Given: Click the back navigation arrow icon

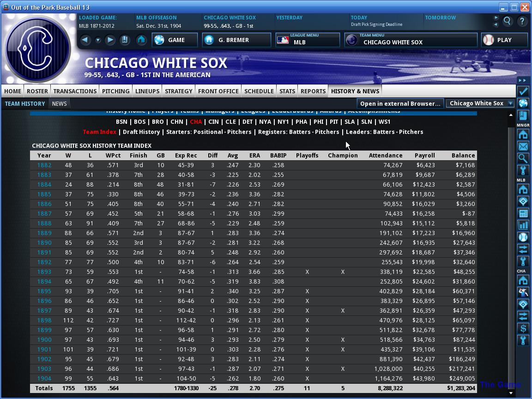Looking at the screenshot, I should pyautogui.click(x=85, y=40).
